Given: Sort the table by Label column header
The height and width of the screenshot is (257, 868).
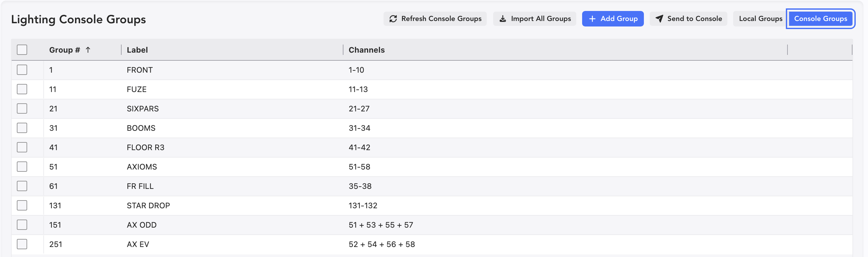Looking at the screenshot, I should tap(137, 50).
